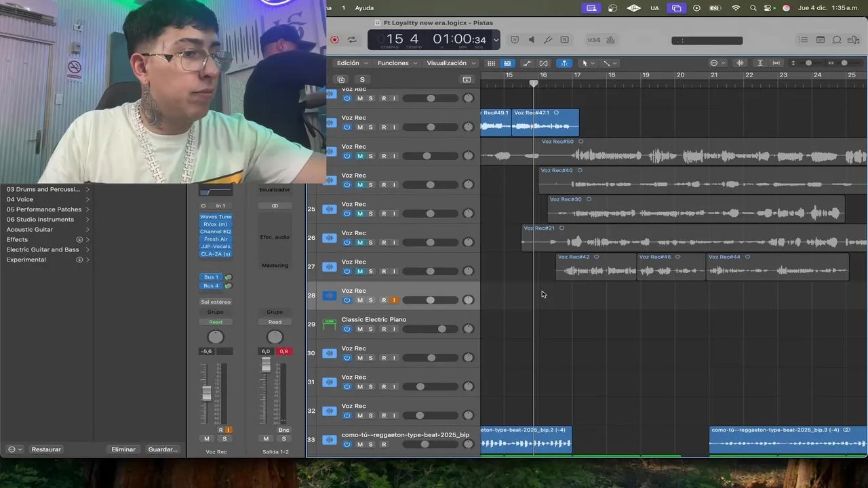
Task: Open the Visualización dropdown menu
Action: 451,63
